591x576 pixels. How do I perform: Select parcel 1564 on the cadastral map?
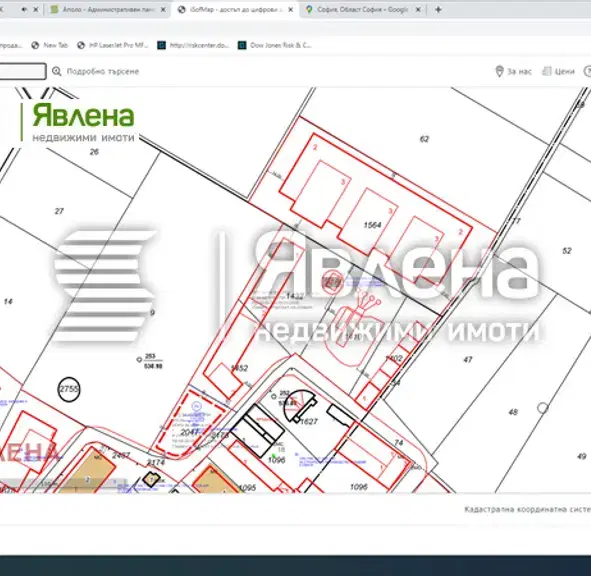[372, 225]
